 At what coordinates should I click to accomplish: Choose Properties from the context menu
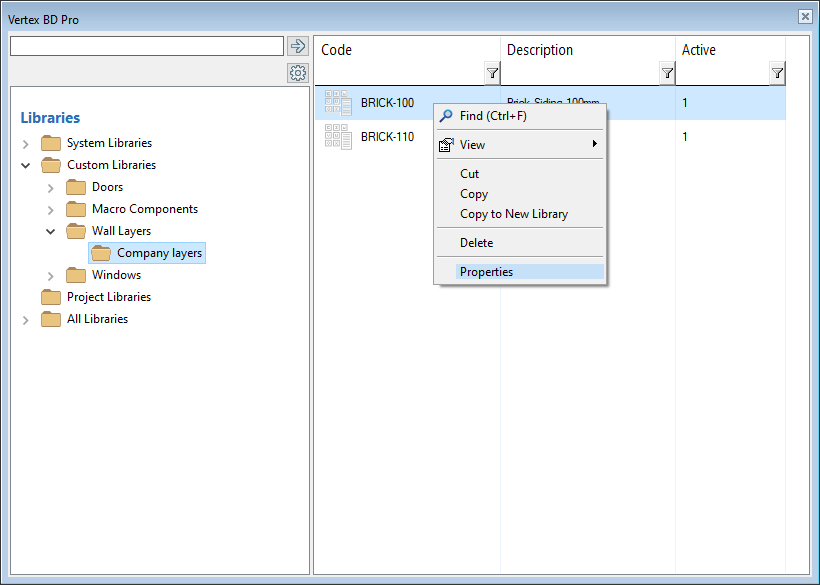click(486, 272)
